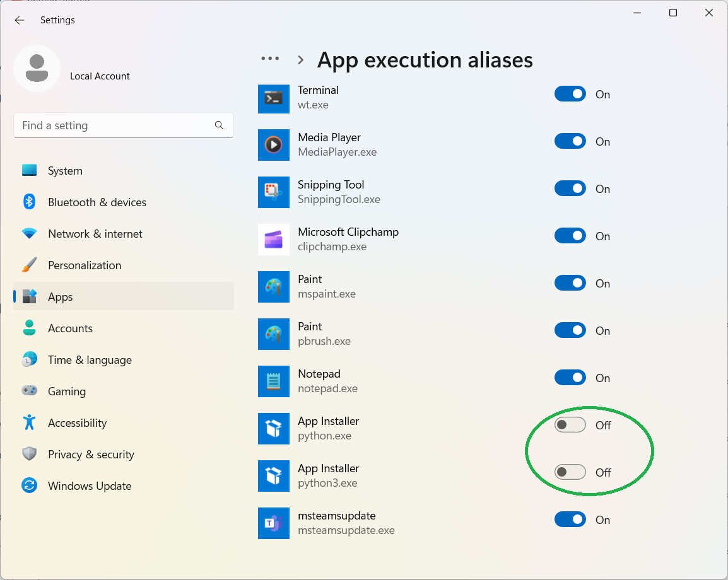
Task: Click the App Installer python3.exe icon
Action: 274,476
